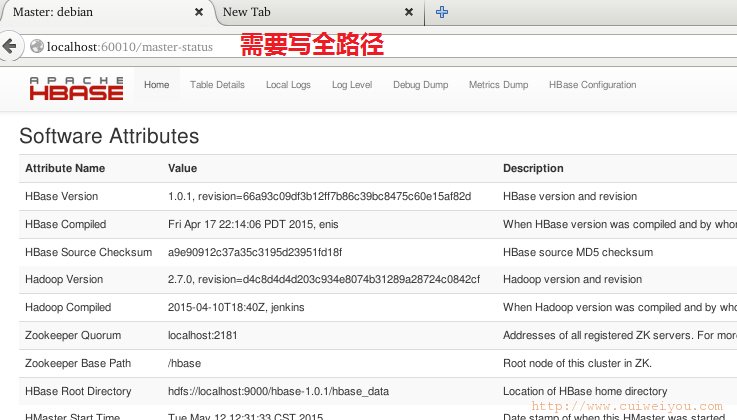Image resolution: width=737 pixels, height=420 pixels.
Task: Click the Value column header
Action: pyautogui.click(x=182, y=168)
